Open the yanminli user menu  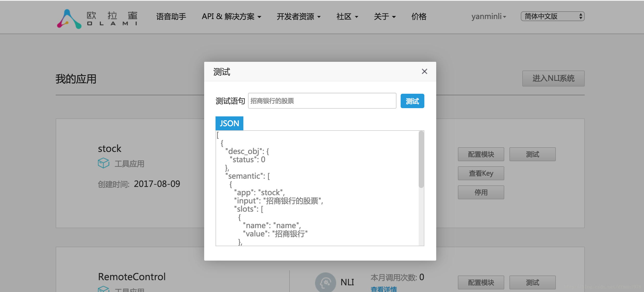[x=489, y=16]
